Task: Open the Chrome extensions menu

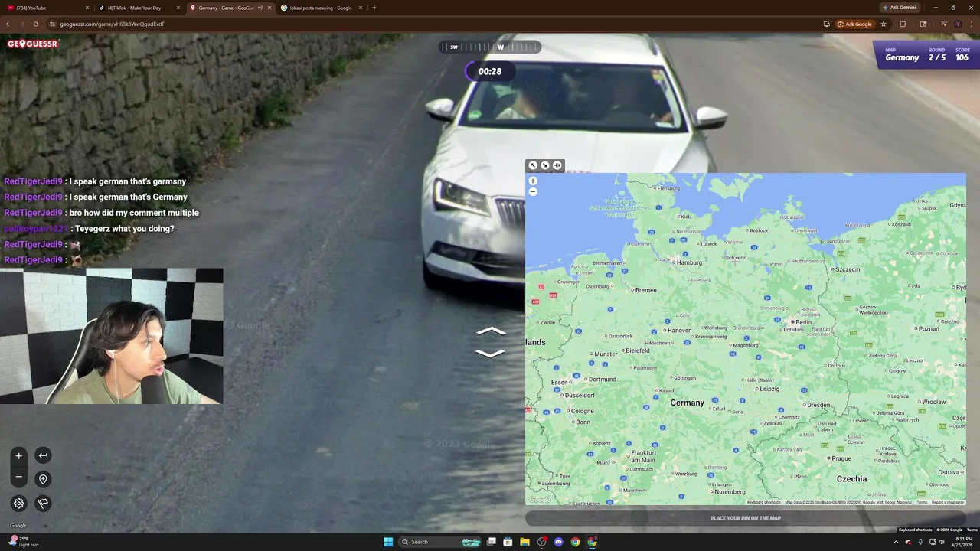Action: [x=903, y=24]
